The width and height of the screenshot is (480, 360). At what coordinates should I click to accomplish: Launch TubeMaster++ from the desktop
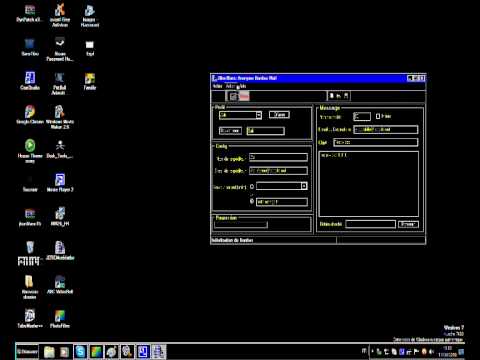[x=30, y=318]
